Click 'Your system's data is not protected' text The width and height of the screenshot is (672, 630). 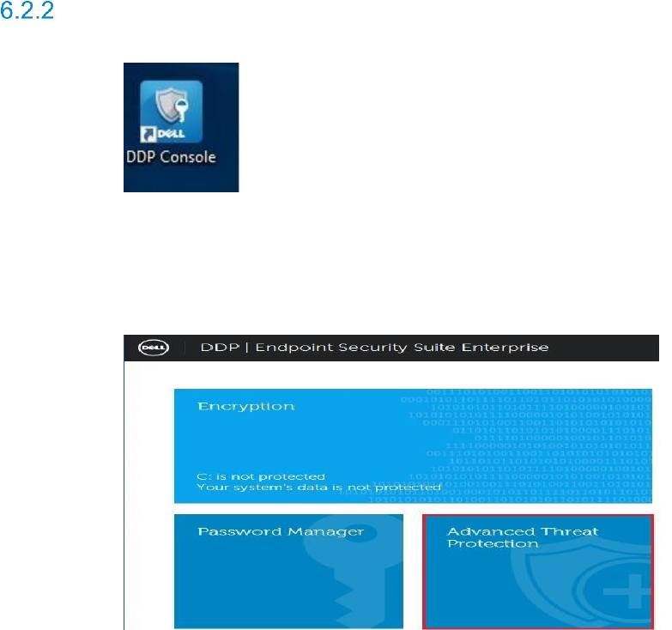click(x=319, y=488)
